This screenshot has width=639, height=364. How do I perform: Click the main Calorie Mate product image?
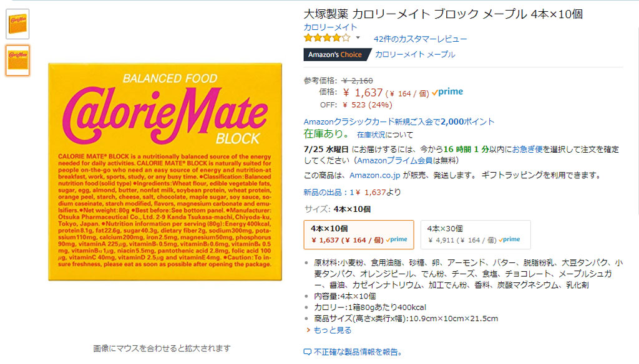pyautogui.click(x=165, y=171)
